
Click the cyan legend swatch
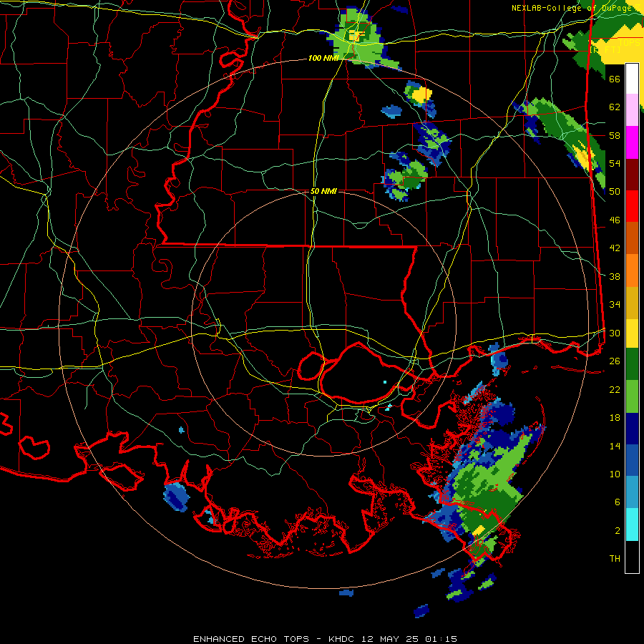[x=632, y=525]
